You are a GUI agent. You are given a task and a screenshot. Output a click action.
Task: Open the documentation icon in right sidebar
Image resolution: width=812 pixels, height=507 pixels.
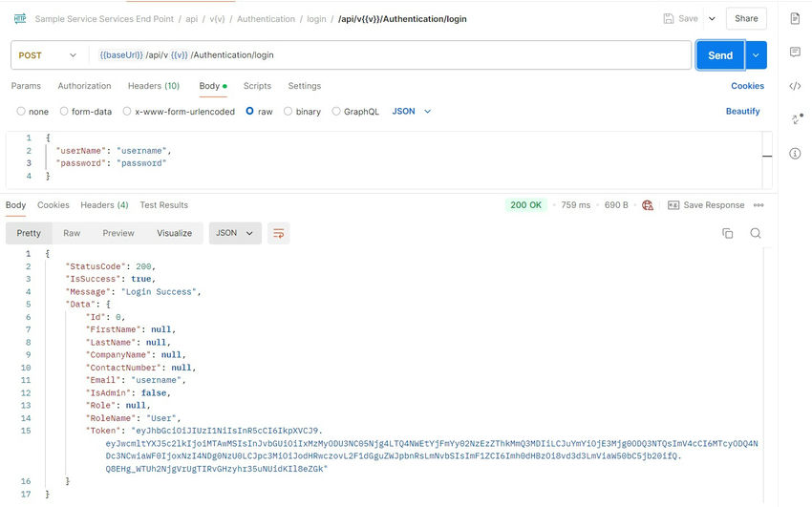point(795,19)
